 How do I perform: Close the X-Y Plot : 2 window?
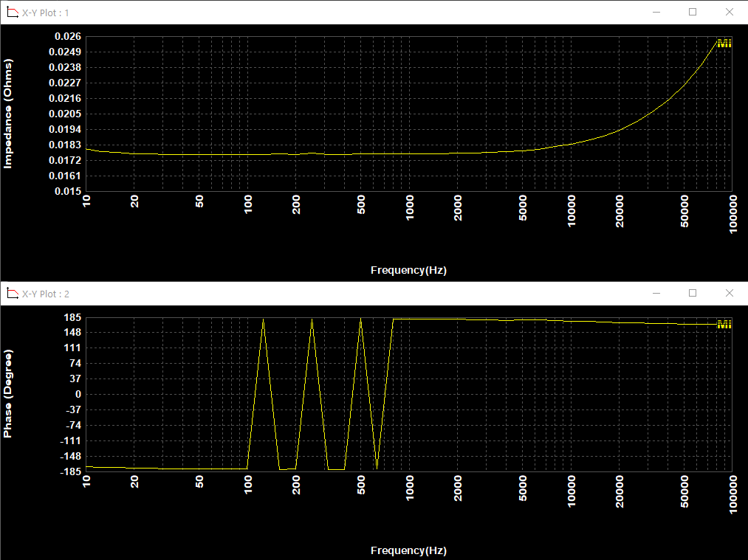coord(730,294)
